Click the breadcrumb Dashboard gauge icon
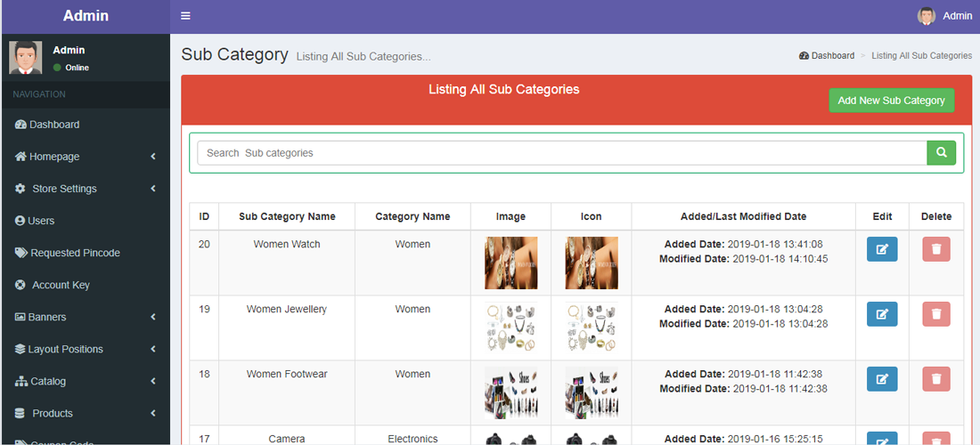 click(x=804, y=55)
